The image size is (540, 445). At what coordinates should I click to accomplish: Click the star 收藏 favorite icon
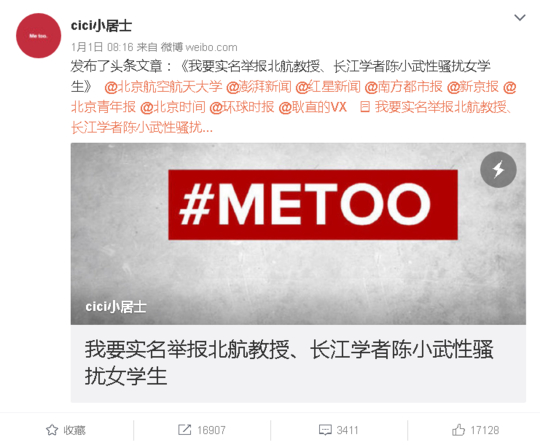pyautogui.click(x=52, y=430)
